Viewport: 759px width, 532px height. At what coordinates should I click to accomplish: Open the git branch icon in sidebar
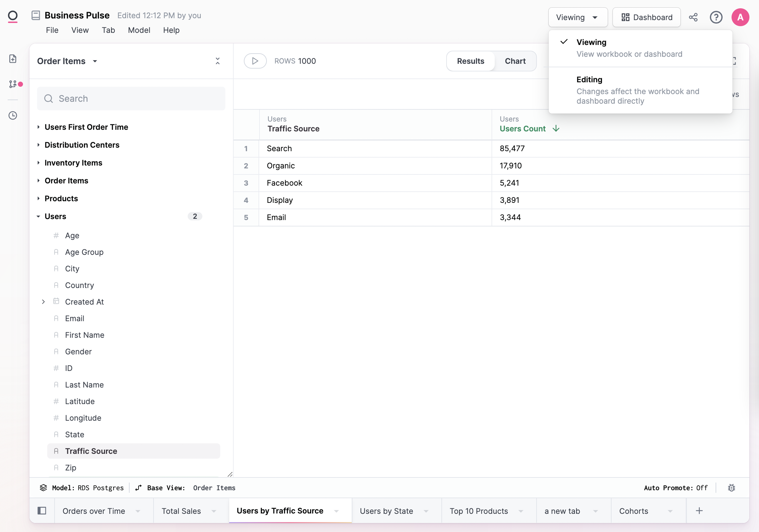click(13, 84)
